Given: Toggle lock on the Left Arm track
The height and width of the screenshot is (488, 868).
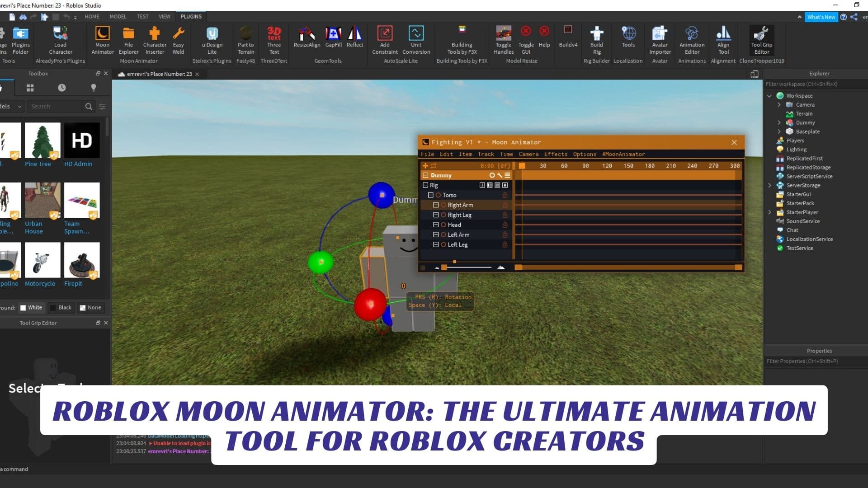Looking at the screenshot, I should pos(505,235).
